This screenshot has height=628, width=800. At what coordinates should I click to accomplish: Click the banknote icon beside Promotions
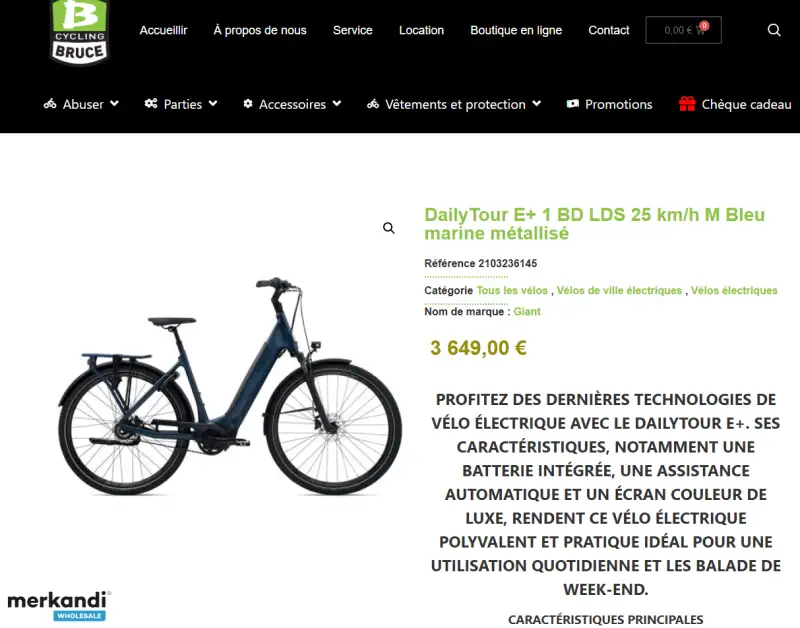tap(573, 104)
